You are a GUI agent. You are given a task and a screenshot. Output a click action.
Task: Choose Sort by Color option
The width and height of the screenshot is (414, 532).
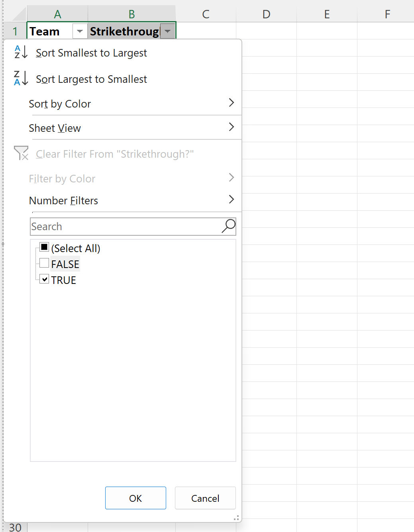coord(60,104)
